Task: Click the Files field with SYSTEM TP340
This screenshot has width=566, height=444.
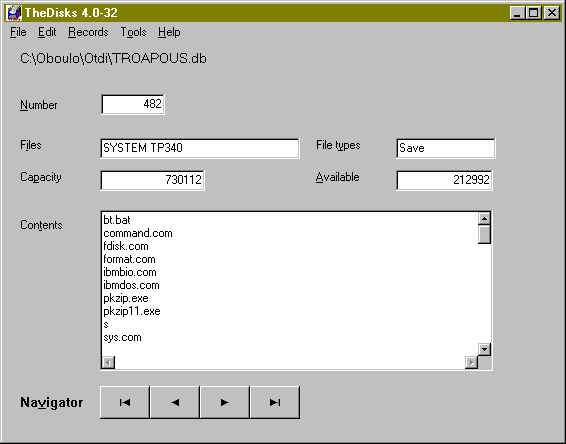Action: (200, 148)
